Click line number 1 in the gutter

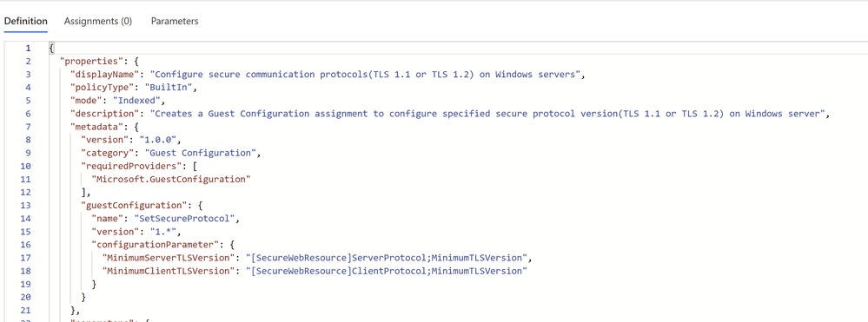pyautogui.click(x=28, y=48)
